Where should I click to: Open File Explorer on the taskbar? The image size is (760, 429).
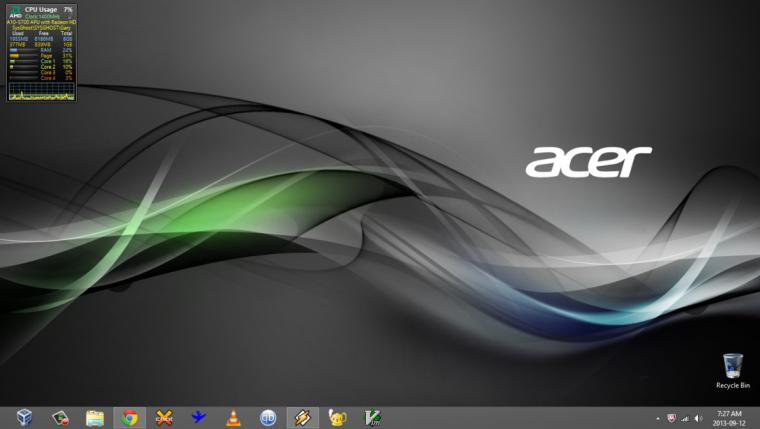[95, 418]
